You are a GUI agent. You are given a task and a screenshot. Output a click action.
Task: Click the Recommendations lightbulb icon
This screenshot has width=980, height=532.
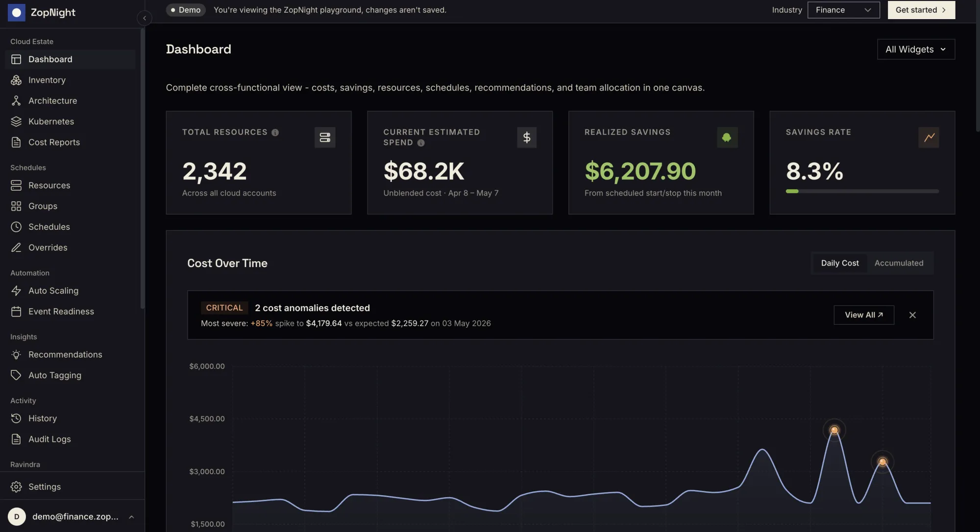pos(16,355)
